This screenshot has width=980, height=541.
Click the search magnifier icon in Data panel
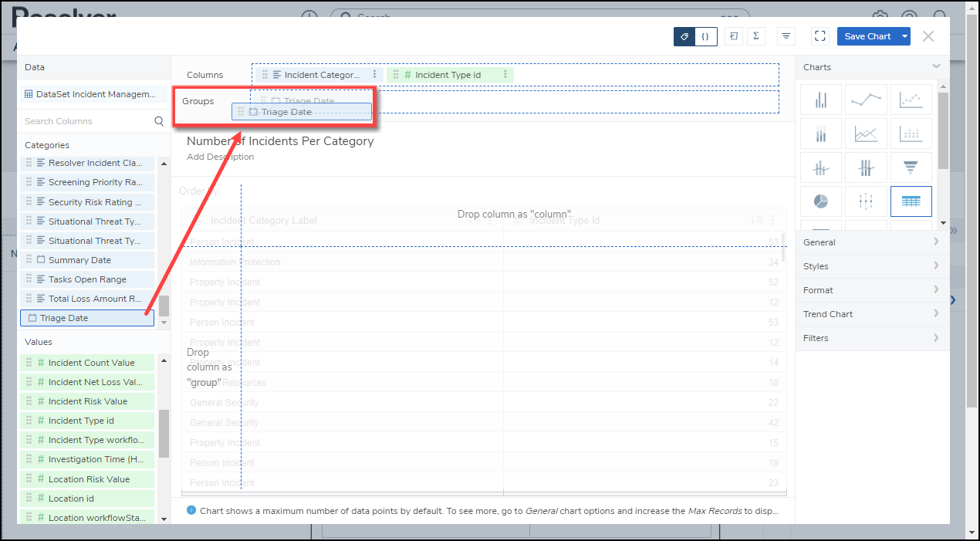pyautogui.click(x=159, y=121)
